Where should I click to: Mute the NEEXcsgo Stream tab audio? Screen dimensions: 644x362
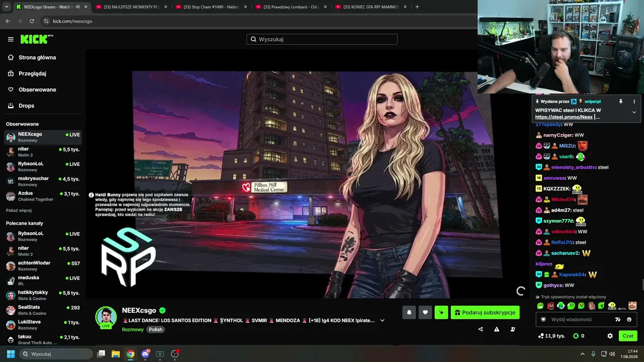(77, 7)
